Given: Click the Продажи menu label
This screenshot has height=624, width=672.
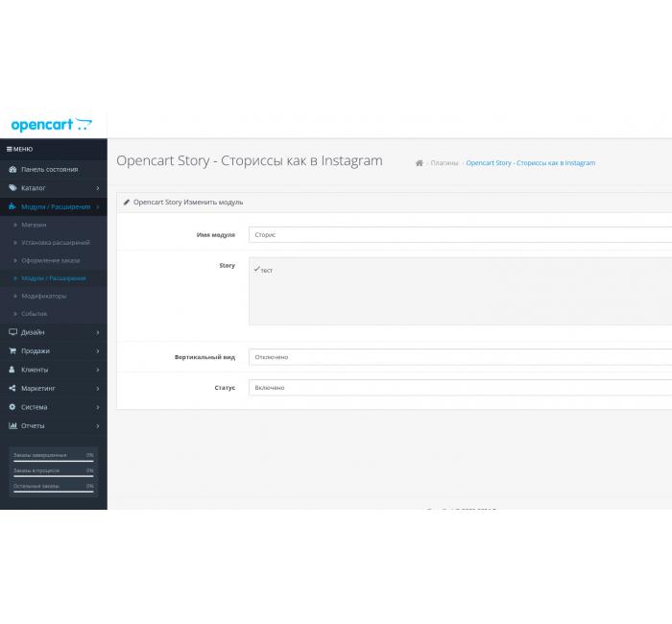Looking at the screenshot, I should (36, 351).
